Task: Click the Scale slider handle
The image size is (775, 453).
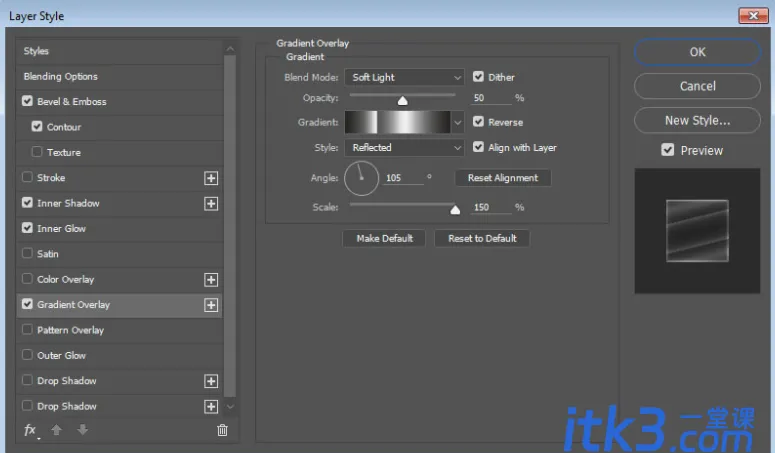Action: pos(455,210)
